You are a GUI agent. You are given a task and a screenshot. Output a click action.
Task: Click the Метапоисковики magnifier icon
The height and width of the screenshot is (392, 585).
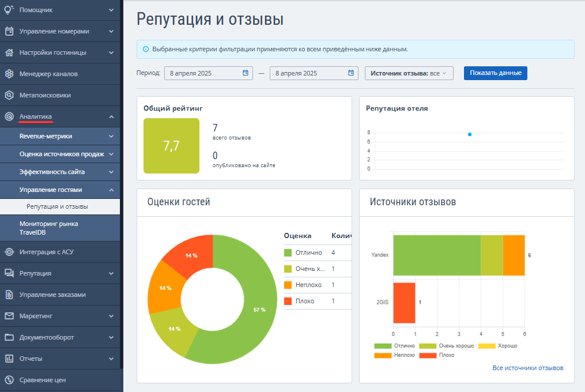click(x=9, y=95)
